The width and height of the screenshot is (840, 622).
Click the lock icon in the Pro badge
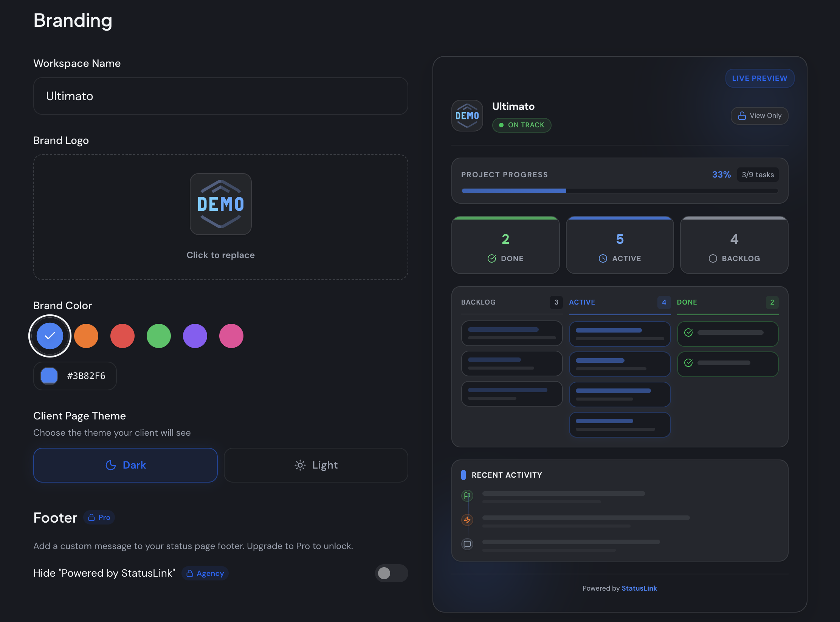pyautogui.click(x=91, y=517)
